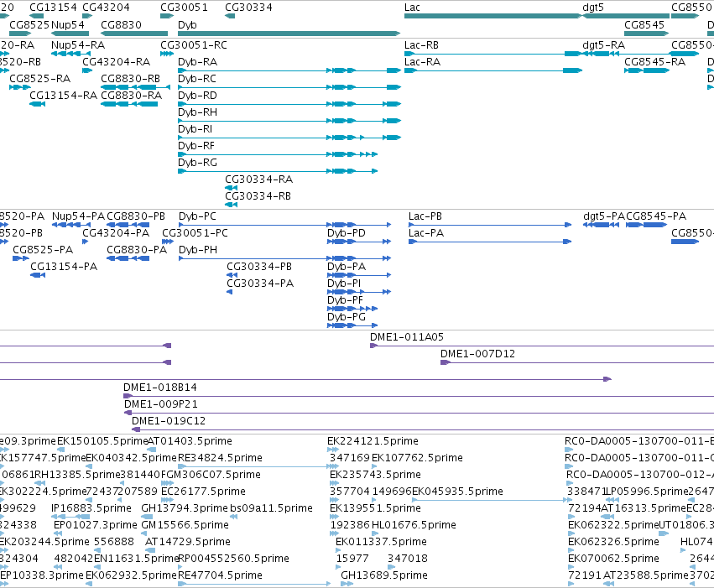Click the DME1-009P21 clone label
The width and height of the screenshot is (714, 588).
(x=161, y=404)
